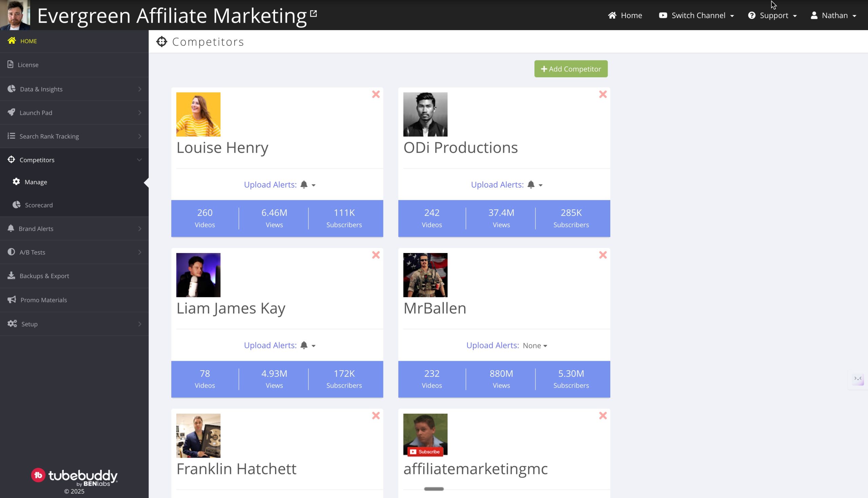Switch to the Scorecard section
Viewport: 868px width, 498px height.
coord(39,205)
